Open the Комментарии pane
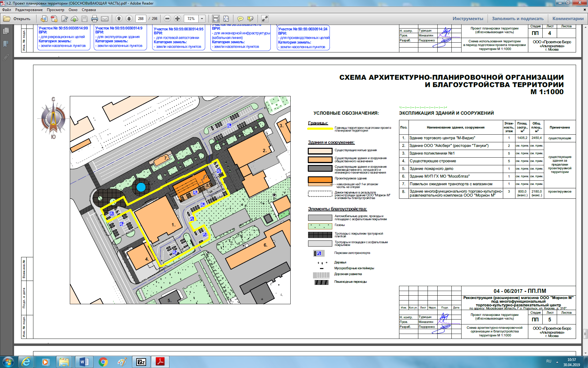588x368 pixels. (568, 19)
